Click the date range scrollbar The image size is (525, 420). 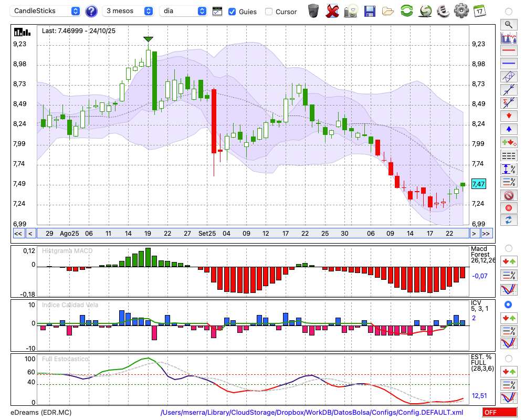pyautogui.click(x=253, y=234)
